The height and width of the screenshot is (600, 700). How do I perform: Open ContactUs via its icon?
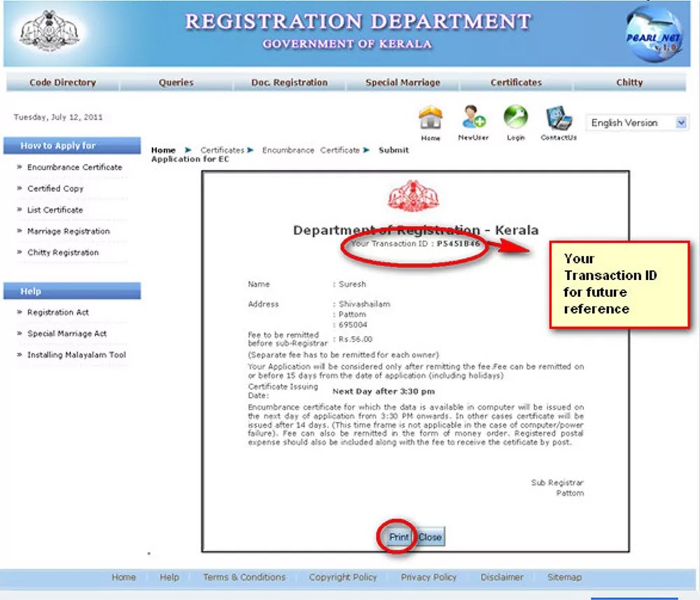coord(558,119)
